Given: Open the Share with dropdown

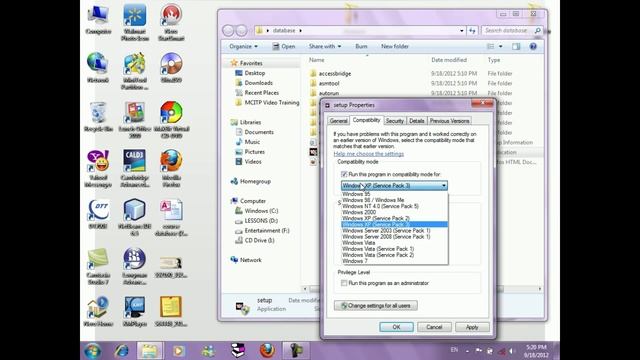Looking at the screenshot, I should coord(325,47).
